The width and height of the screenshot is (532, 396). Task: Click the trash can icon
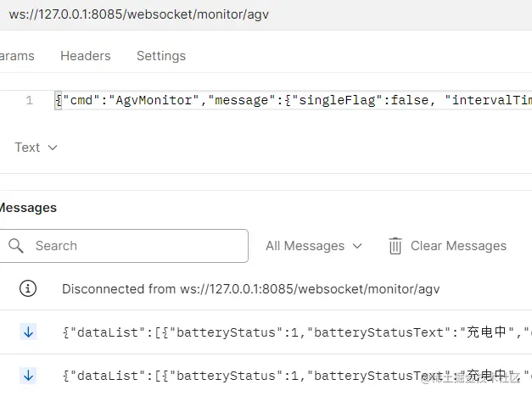(x=395, y=246)
